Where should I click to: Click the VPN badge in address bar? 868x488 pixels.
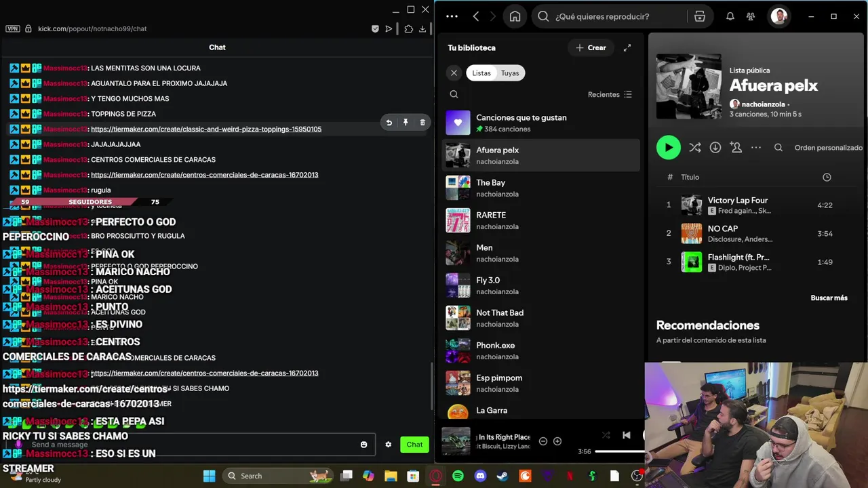pos(12,28)
